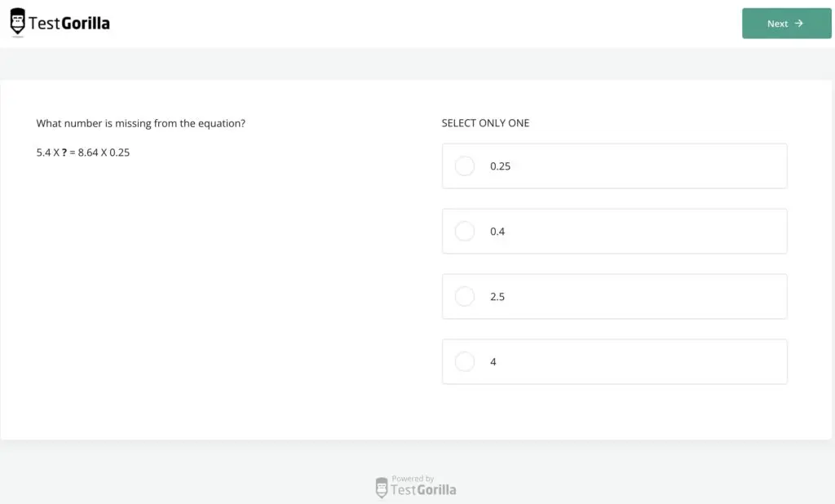Select the radio circle for 0.4 answer
835x504 pixels.
point(464,232)
